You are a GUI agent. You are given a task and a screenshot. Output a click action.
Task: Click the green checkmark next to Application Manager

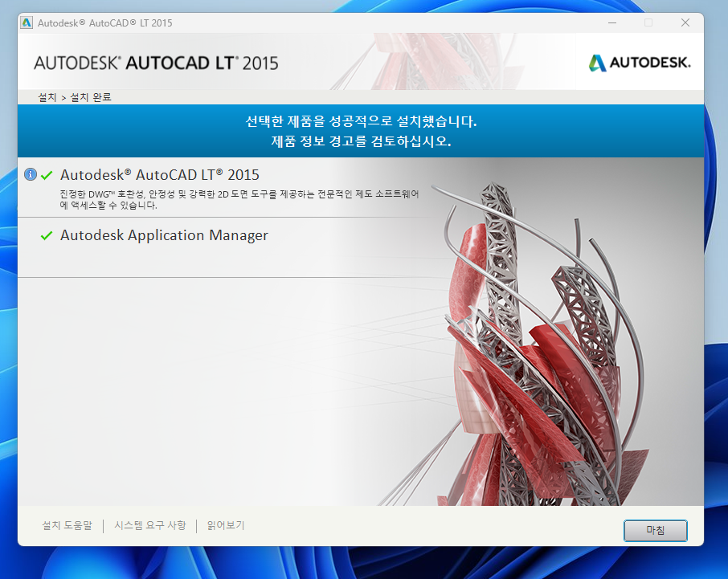(x=47, y=235)
